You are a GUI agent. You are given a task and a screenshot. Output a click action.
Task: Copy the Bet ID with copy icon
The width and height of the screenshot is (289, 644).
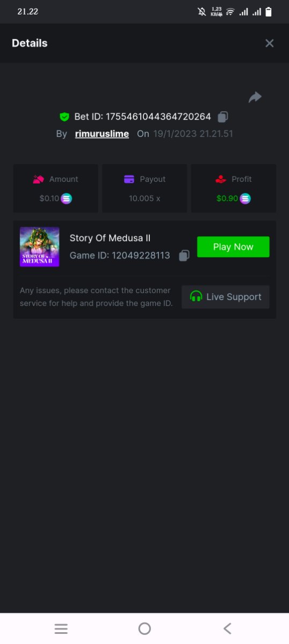(223, 116)
